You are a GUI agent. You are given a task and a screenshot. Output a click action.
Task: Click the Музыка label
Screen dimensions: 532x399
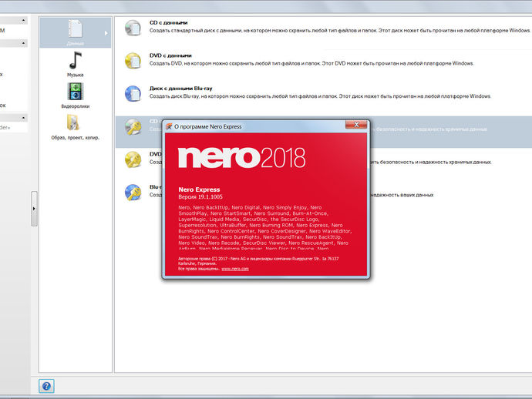(75, 75)
